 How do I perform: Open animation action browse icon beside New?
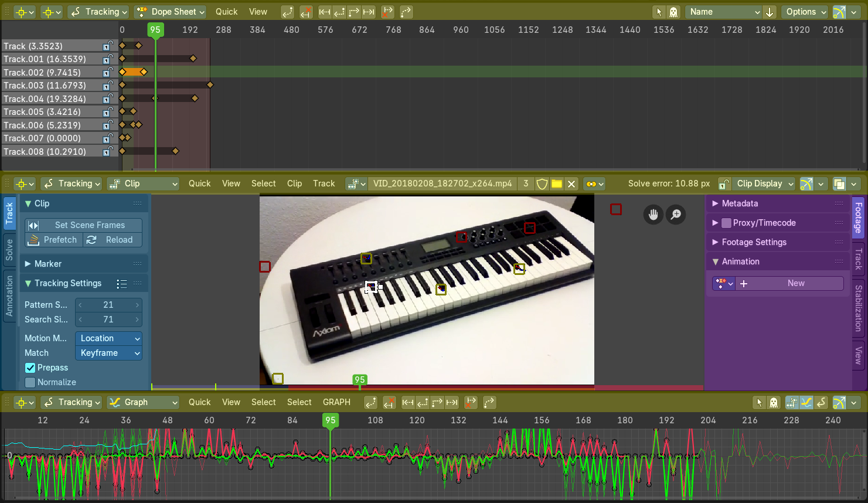click(724, 284)
